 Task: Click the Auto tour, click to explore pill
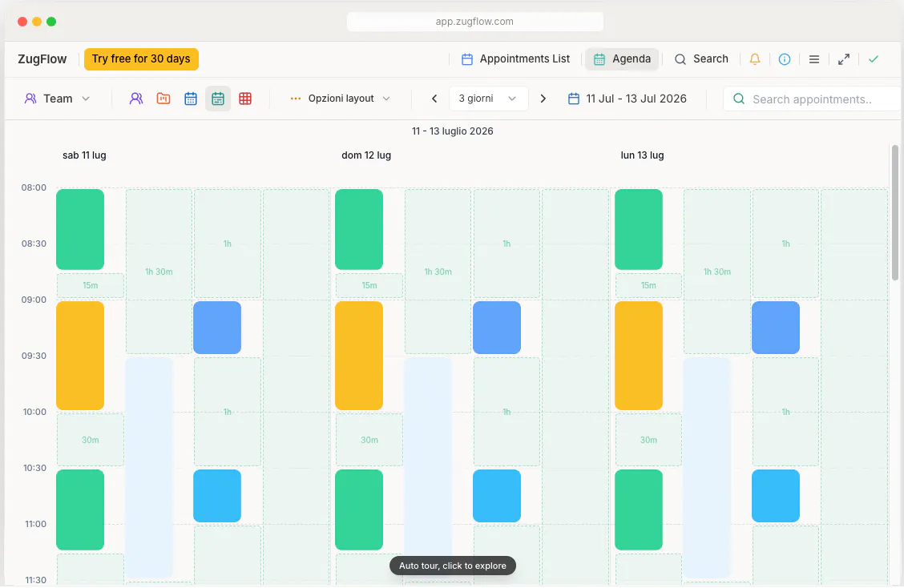pos(453,566)
